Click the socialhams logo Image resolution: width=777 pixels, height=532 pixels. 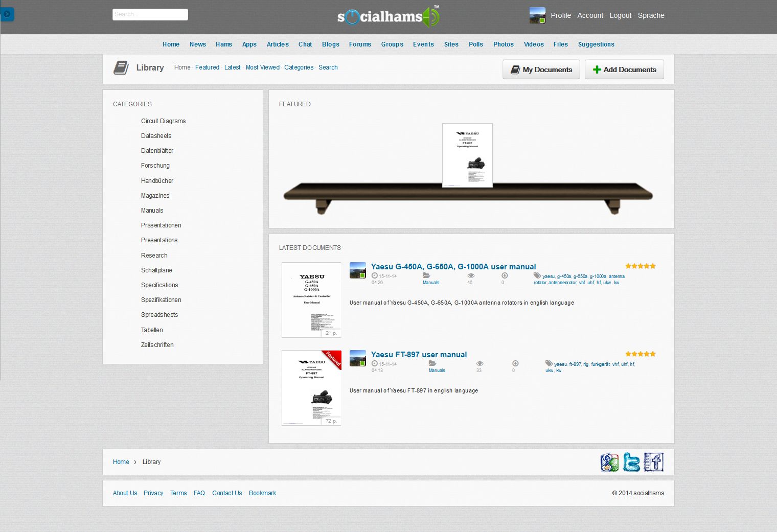coord(388,16)
